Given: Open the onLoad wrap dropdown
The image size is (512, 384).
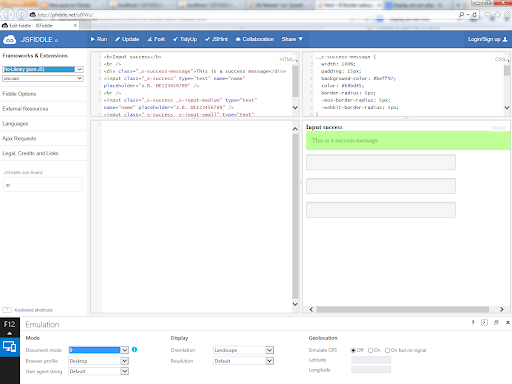Looking at the screenshot, I should pyautogui.click(x=43, y=78).
